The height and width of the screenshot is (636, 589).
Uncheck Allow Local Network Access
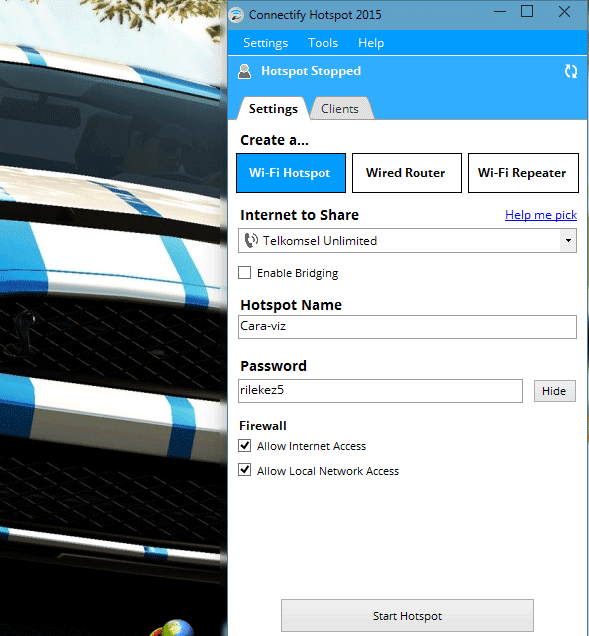(245, 470)
